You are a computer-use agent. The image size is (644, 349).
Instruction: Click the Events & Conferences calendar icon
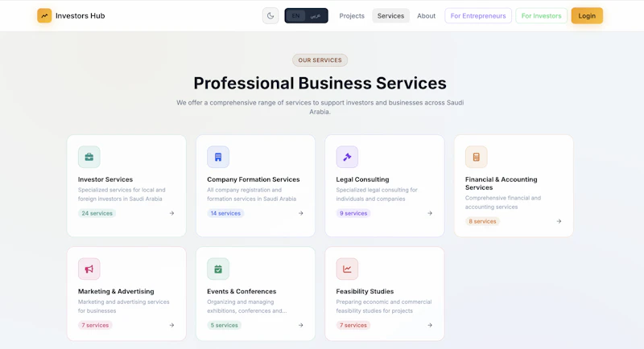218,269
